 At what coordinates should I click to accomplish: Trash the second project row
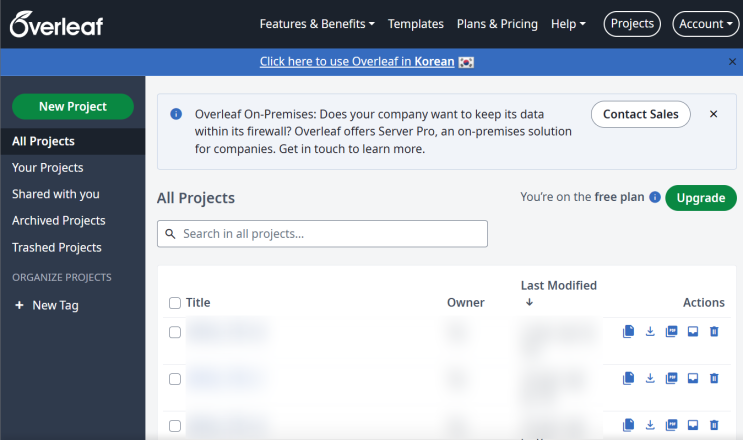tap(714, 378)
